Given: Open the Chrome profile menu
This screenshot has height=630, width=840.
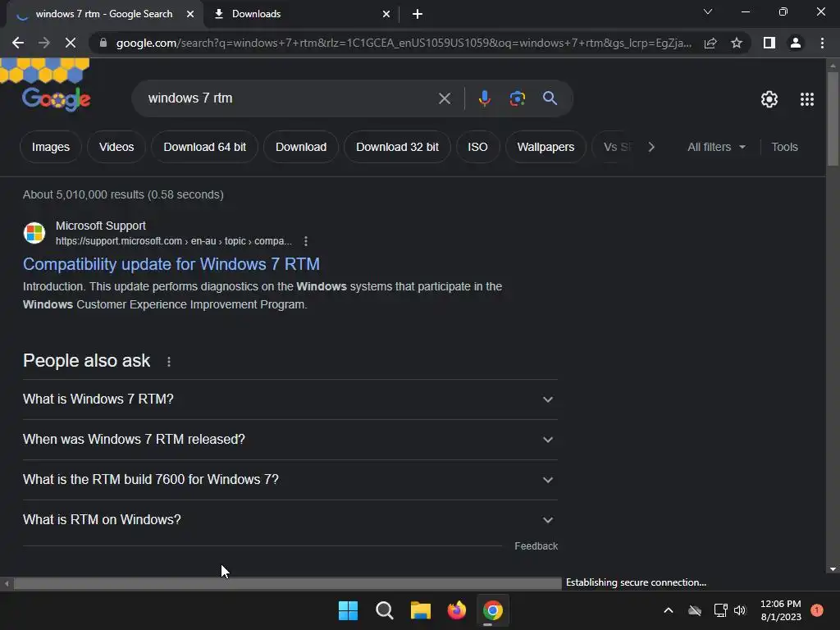Looking at the screenshot, I should coord(796,43).
